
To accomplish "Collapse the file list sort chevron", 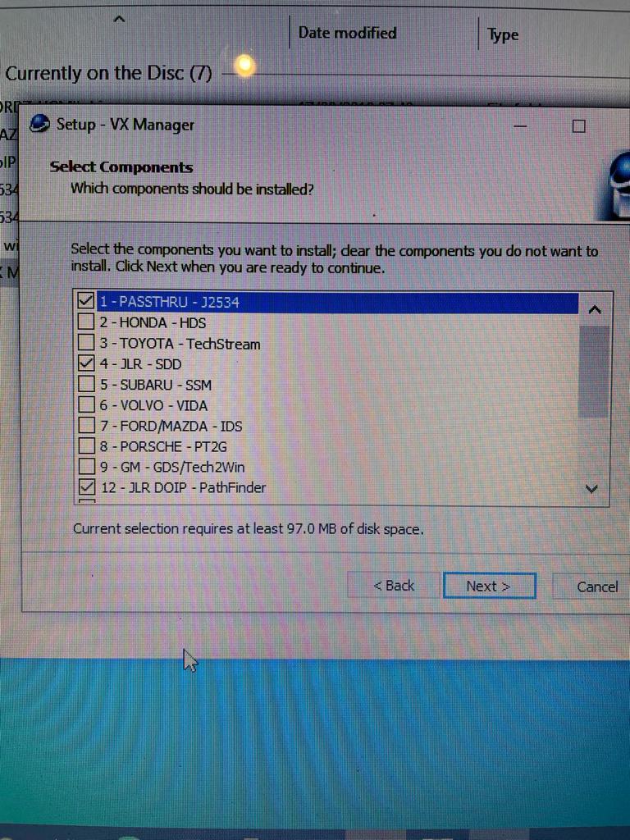I will (120, 18).
